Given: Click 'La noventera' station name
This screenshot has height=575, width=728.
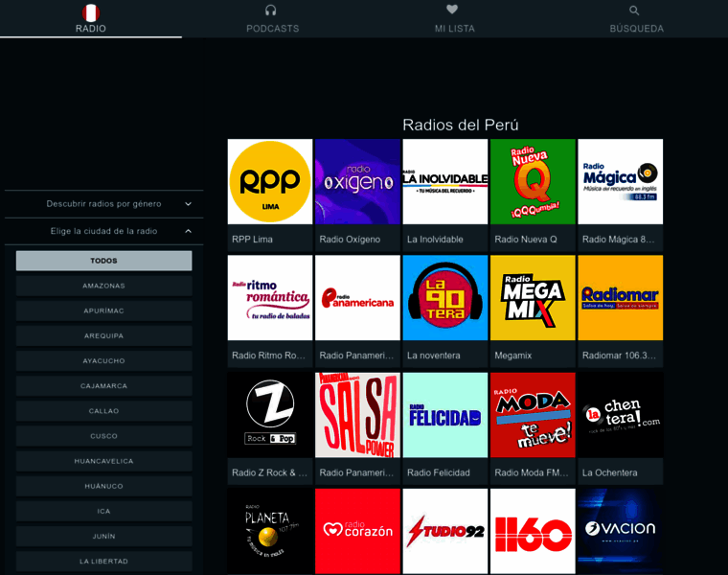Looking at the screenshot, I should [x=434, y=356].
